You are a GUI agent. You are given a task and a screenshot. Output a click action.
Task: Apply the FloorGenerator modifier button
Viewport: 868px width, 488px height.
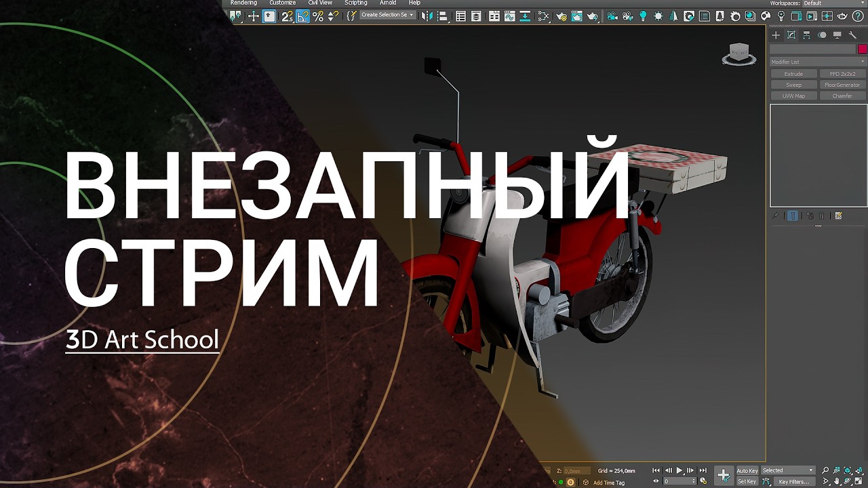pos(842,85)
